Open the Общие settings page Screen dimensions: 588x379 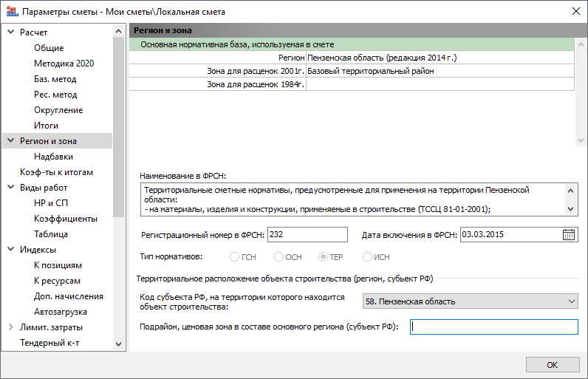coord(49,48)
